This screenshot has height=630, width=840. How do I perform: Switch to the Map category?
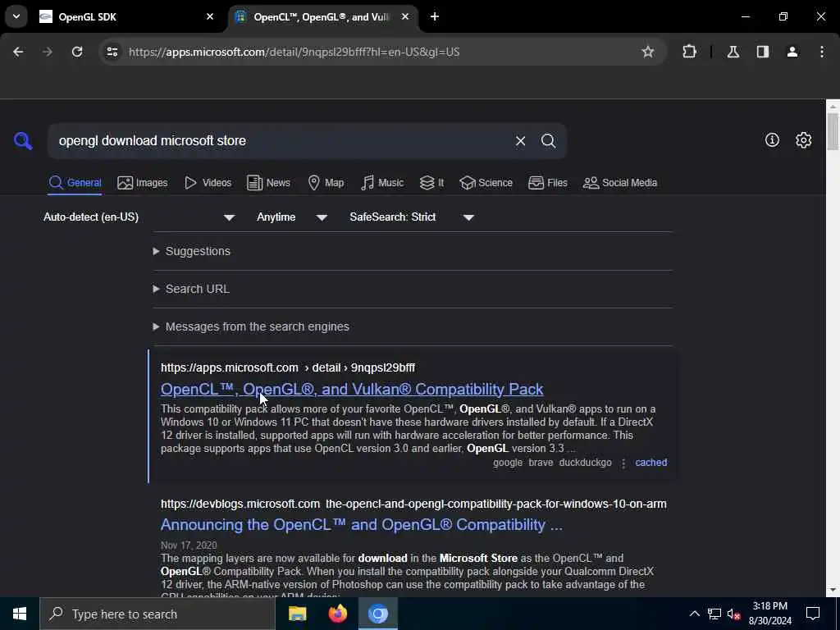tap(326, 183)
